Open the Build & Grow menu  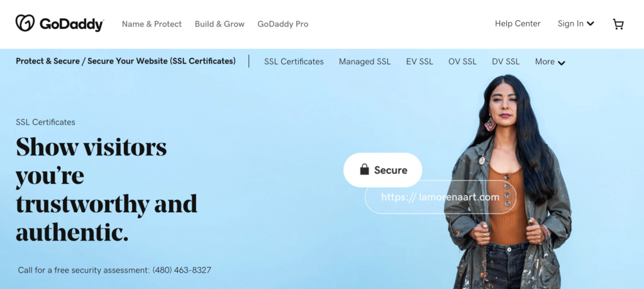pos(219,25)
